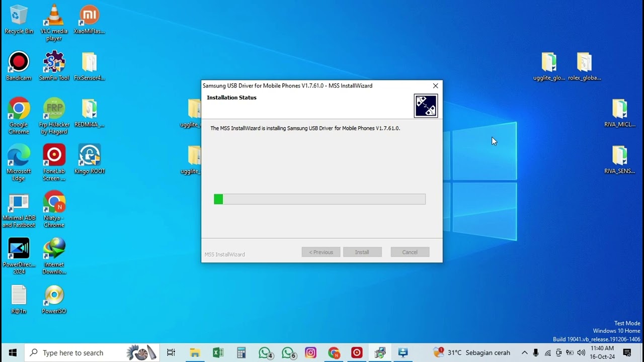Image resolution: width=644 pixels, height=362 pixels.
Task: Launch FoneLab Screen recorder shortcut
Action: click(x=54, y=163)
